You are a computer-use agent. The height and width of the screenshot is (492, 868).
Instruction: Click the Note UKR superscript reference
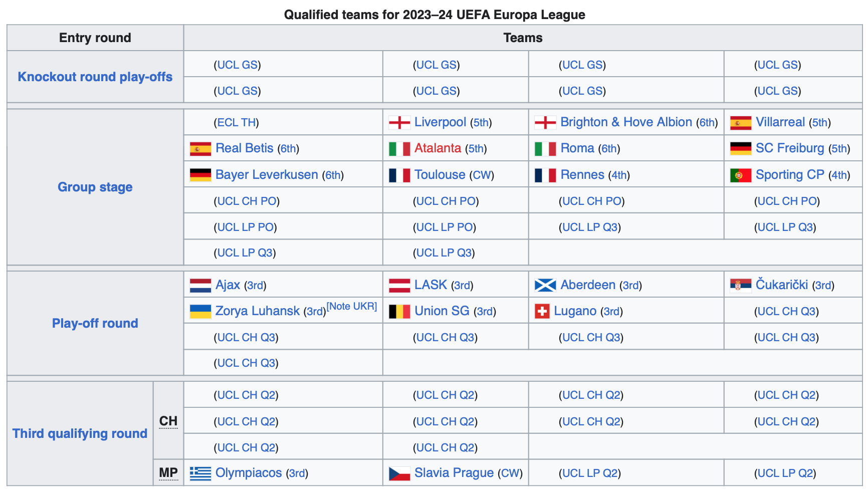tap(352, 306)
